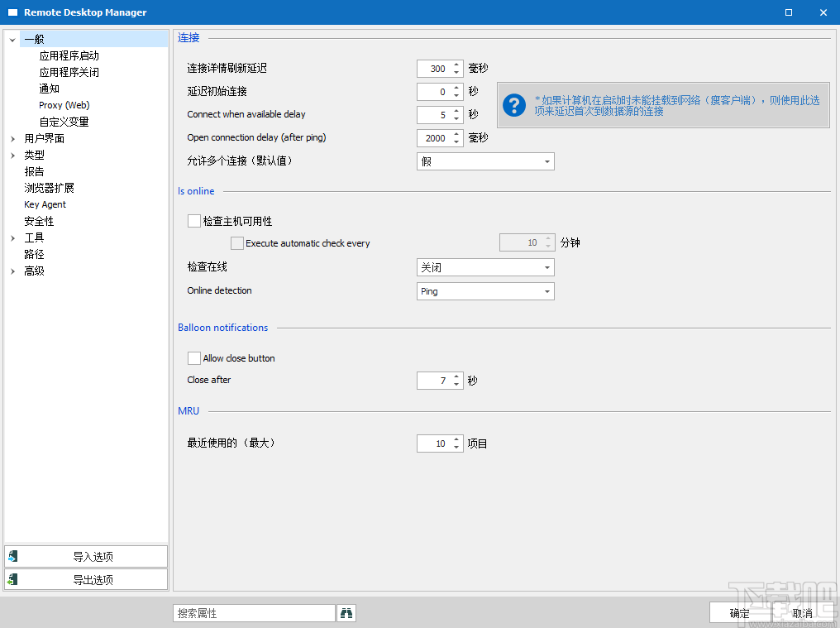Click the export icon beside 导出选项
This screenshot has height=628, width=840.
[12, 578]
